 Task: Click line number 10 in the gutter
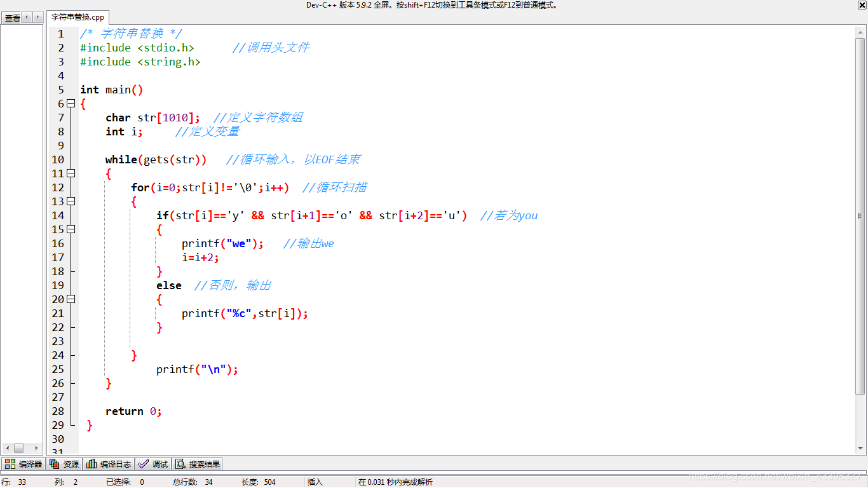pyautogui.click(x=58, y=159)
